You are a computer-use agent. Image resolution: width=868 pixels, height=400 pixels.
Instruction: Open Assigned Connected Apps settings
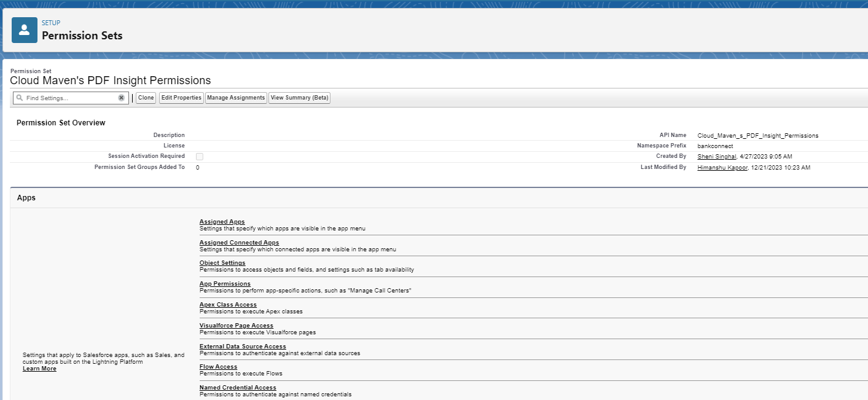coord(240,243)
